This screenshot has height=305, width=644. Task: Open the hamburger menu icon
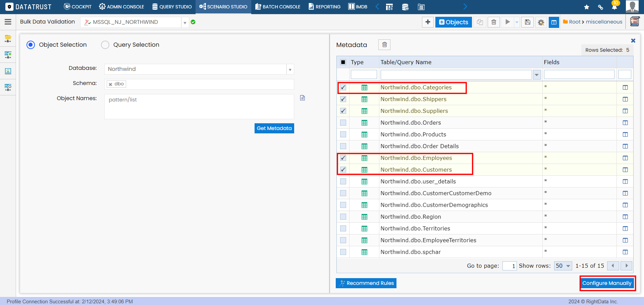point(8,22)
